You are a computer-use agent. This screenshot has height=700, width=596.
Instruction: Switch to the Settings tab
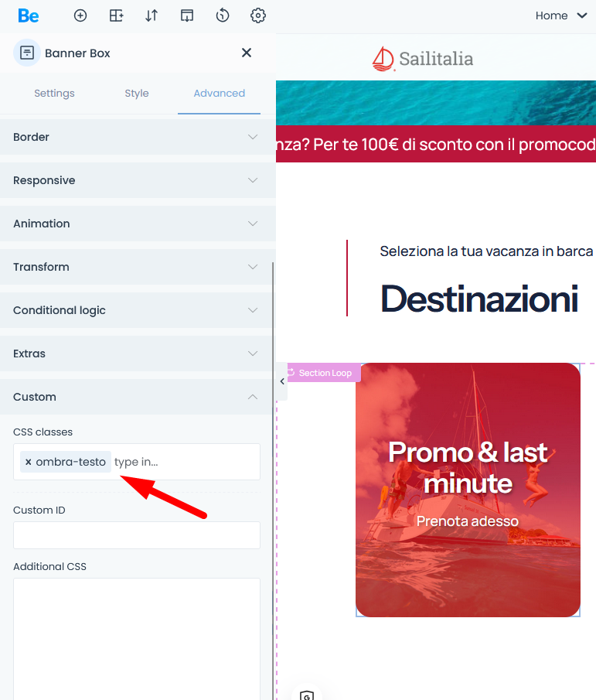pos(54,94)
